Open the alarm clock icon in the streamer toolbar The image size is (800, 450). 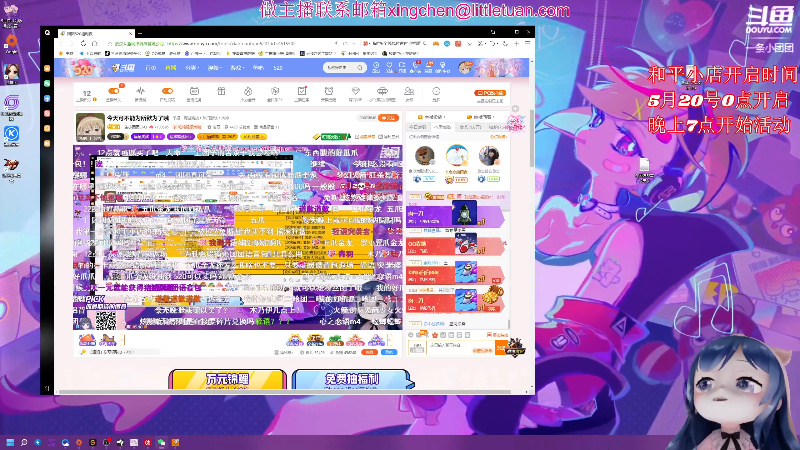pos(329,91)
